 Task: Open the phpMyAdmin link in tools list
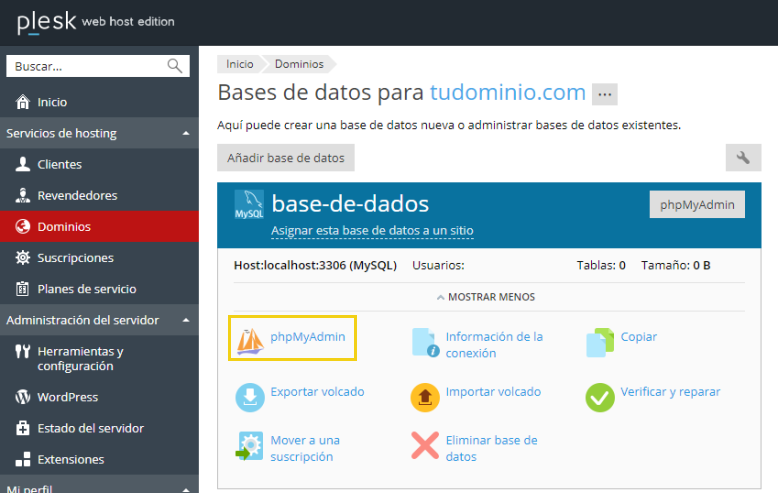pyautogui.click(x=308, y=337)
